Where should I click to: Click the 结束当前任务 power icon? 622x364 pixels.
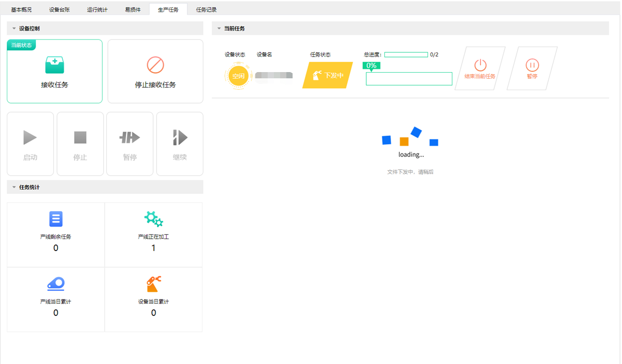click(480, 65)
